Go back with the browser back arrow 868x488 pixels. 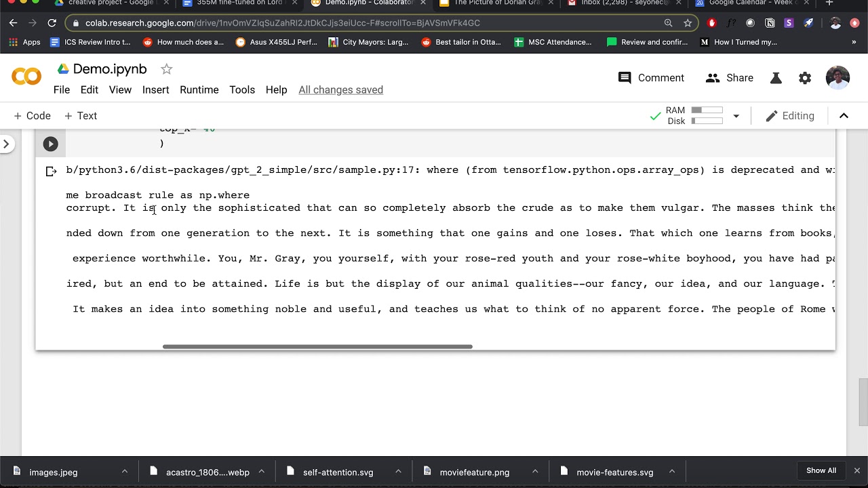14,23
